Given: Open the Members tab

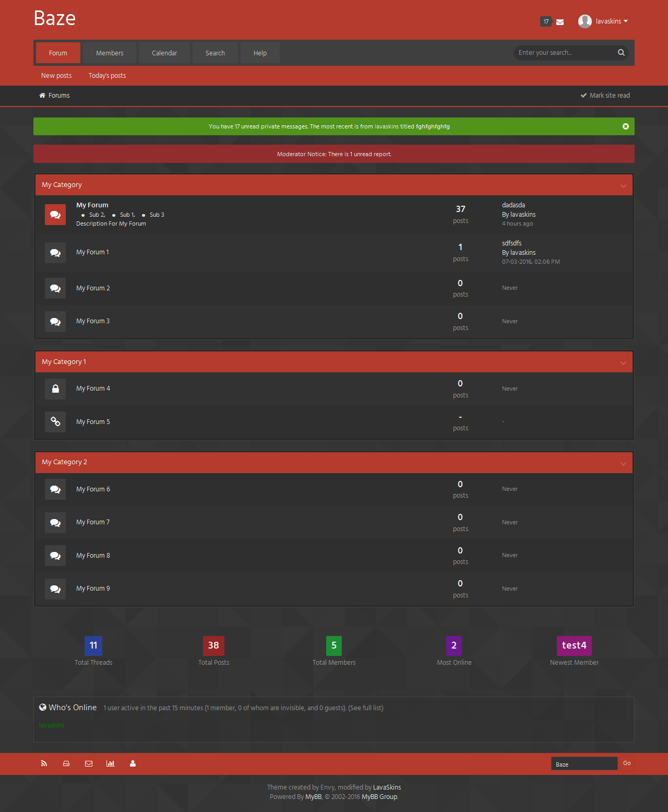Looking at the screenshot, I should click(x=110, y=53).
